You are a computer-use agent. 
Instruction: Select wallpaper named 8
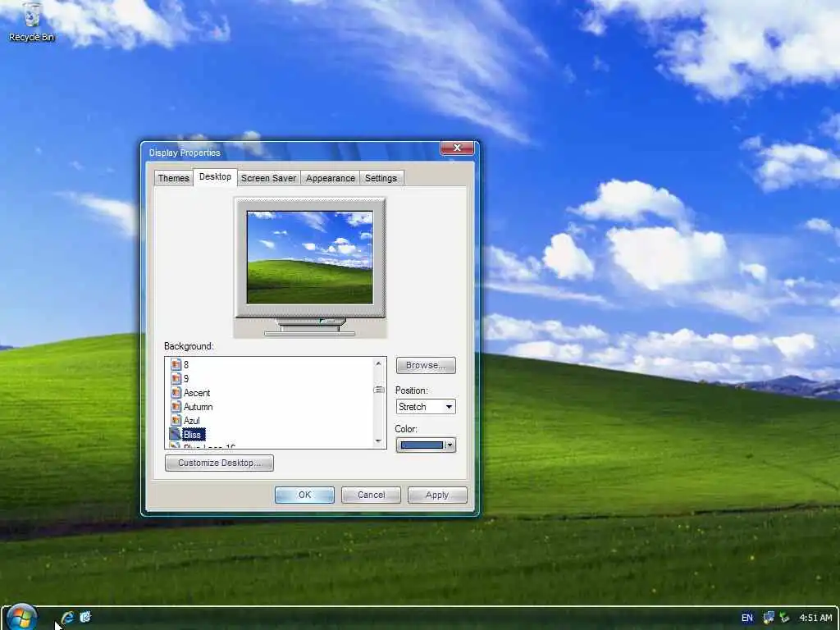[186, 365]
